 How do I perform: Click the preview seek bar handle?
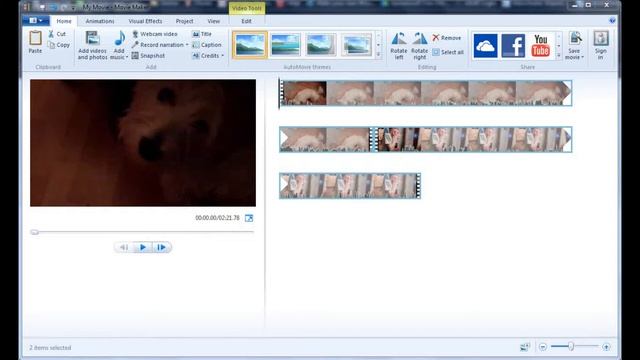point(34,232)
